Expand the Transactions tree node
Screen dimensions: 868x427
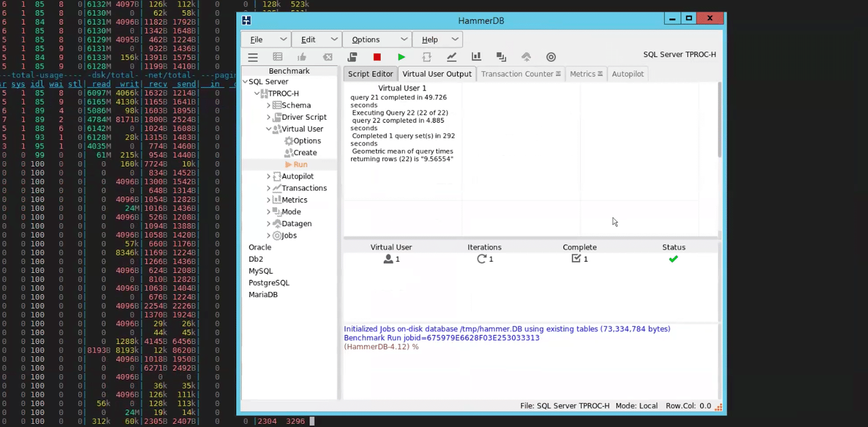pos(269,189)
